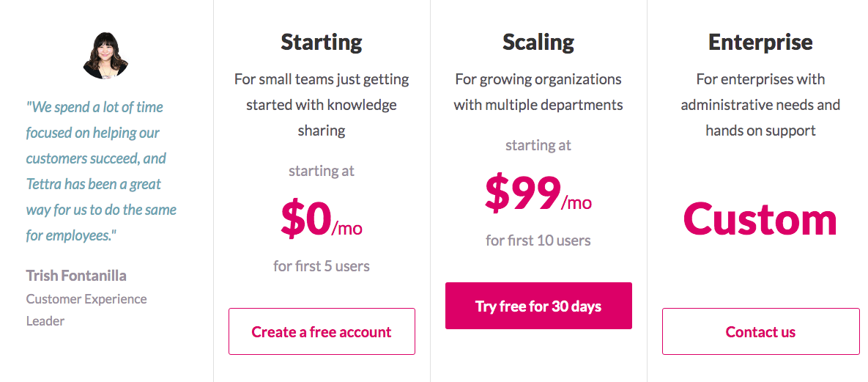Click the name Trish Fontanilla
Screen dimensions: 868x382
[x=76, y=276]
